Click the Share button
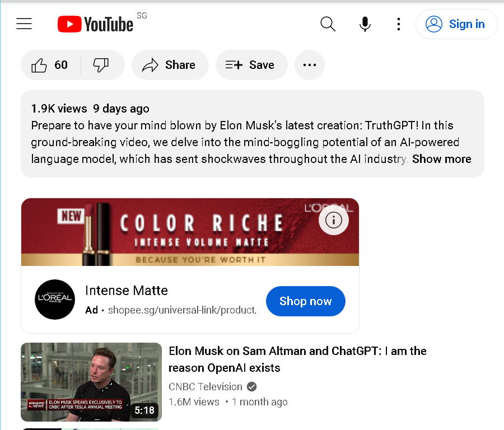Screen dimensions: 504x430 coord(170,65)
